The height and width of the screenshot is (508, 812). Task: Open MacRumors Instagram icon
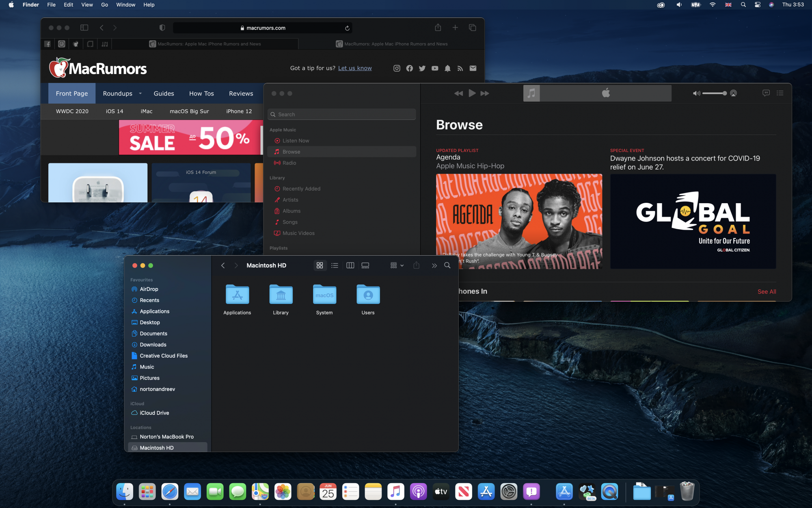pos(397,68)
